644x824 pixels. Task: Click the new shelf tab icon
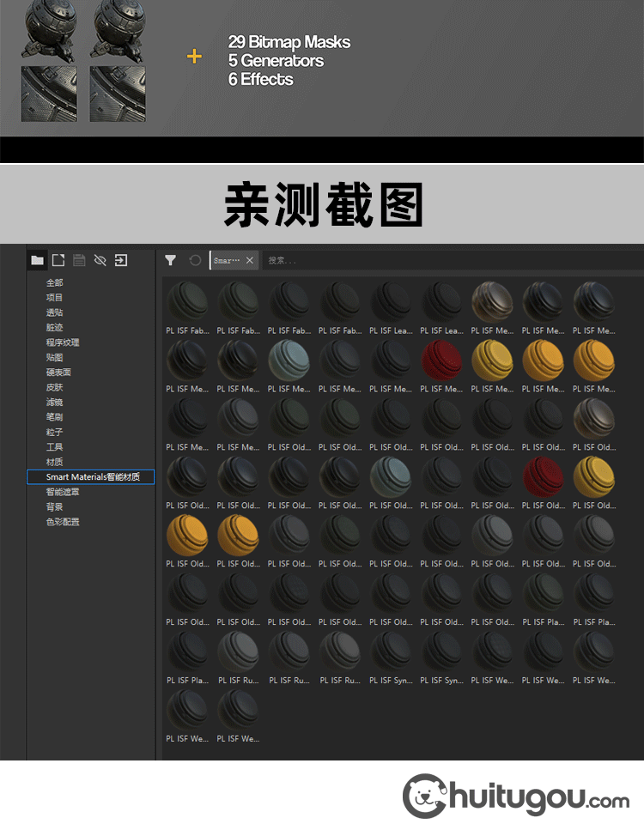pyautogui.click(x=58, y=260)
